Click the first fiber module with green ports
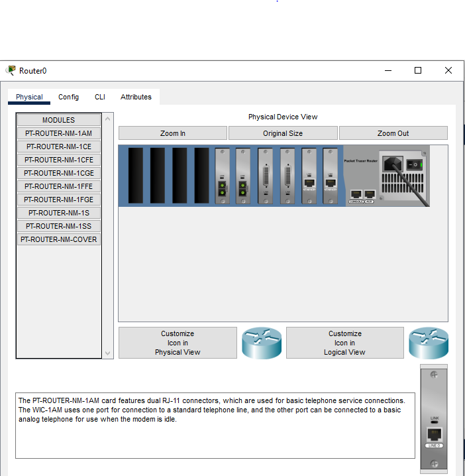This screenshot has width=465, height=476. [223, 176]
